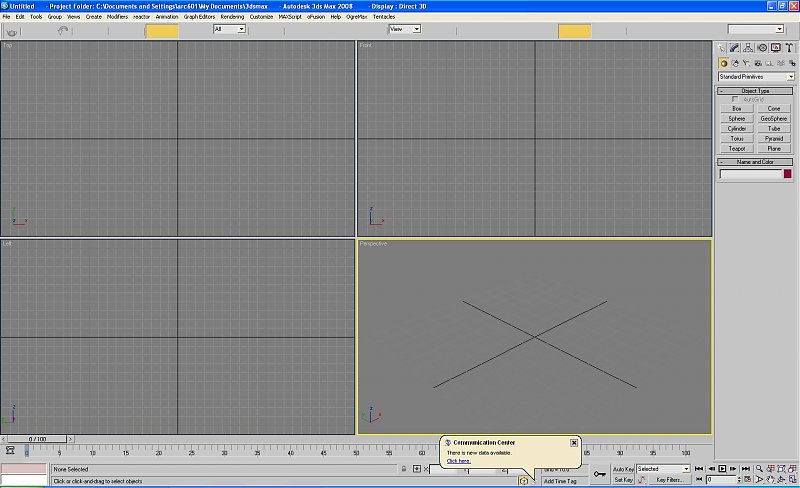
Task: Click the large Set Keys key icon
Action: [600, 474]
